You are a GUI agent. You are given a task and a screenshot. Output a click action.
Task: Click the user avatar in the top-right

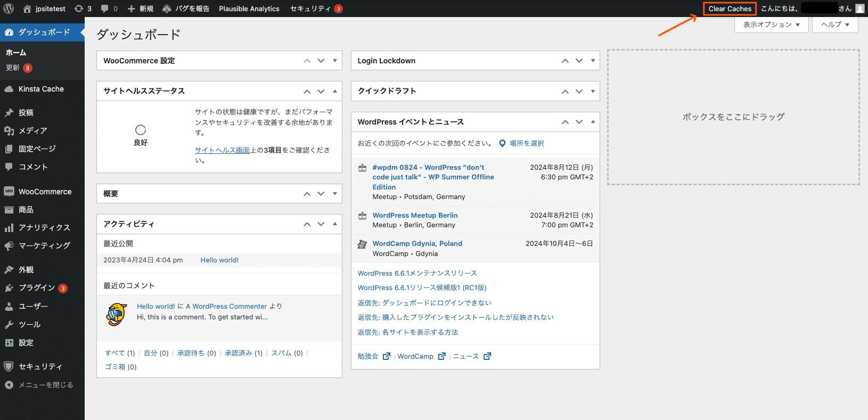(859, 9)
